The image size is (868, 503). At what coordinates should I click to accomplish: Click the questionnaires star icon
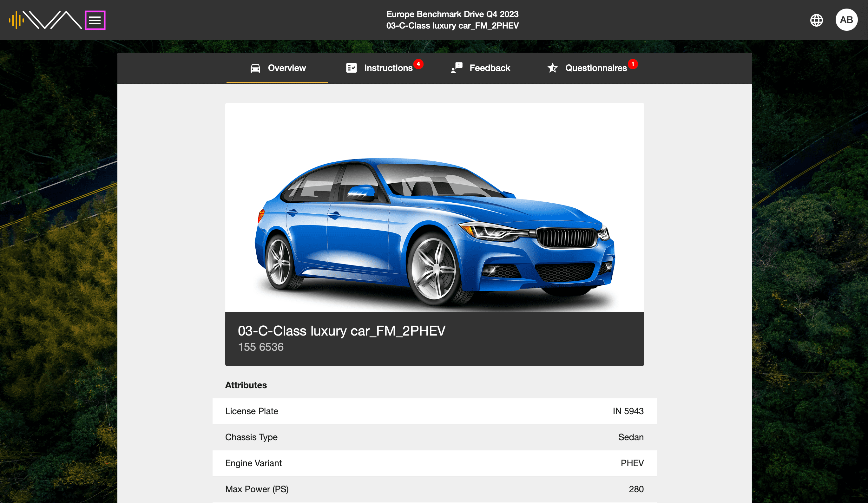tap(551, 68)
